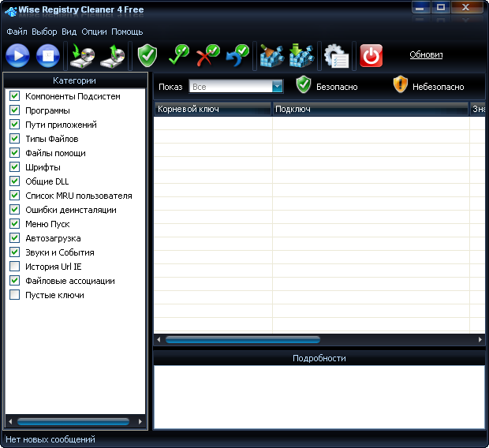Toggle Звуки и События checkbox
Screen dimensions: 489x448
[x=15, y=252]
